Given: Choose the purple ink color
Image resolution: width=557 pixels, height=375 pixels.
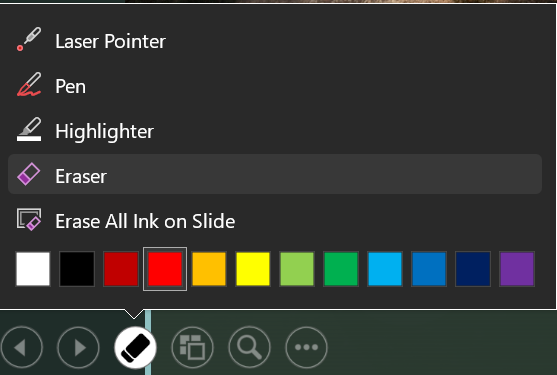Looking at the screenshot, I should coord(517,269).
